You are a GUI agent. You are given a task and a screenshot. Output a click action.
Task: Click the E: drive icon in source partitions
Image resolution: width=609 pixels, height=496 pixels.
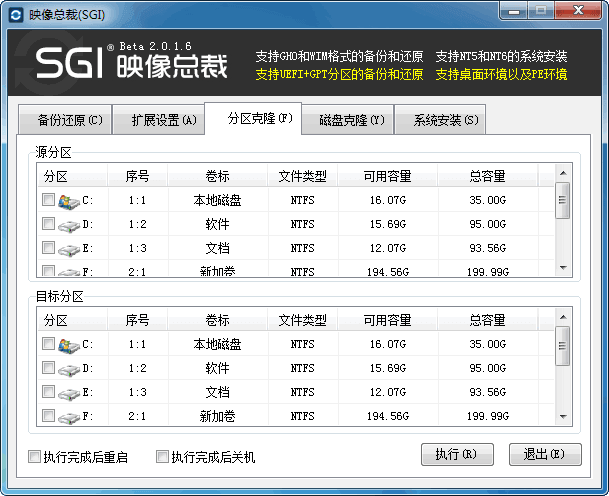click(x=69, y=250)
